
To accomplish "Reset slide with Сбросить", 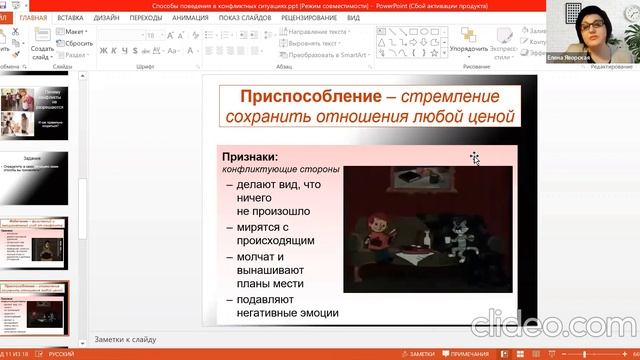I will point(75,43).
